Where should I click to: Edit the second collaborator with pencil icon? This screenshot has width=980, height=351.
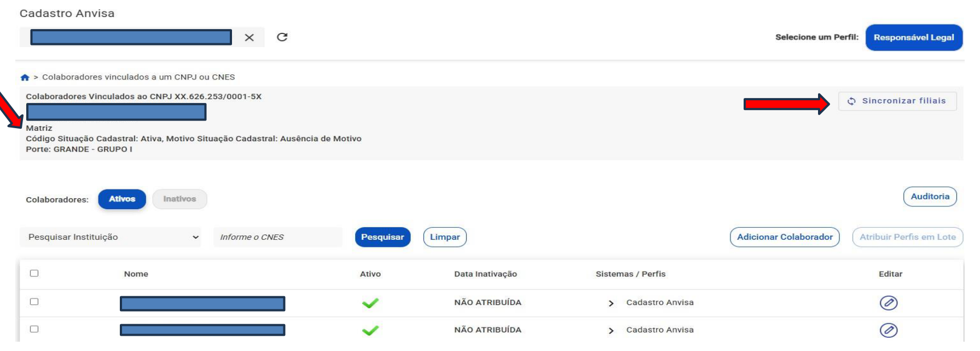(x=889, y=330)
